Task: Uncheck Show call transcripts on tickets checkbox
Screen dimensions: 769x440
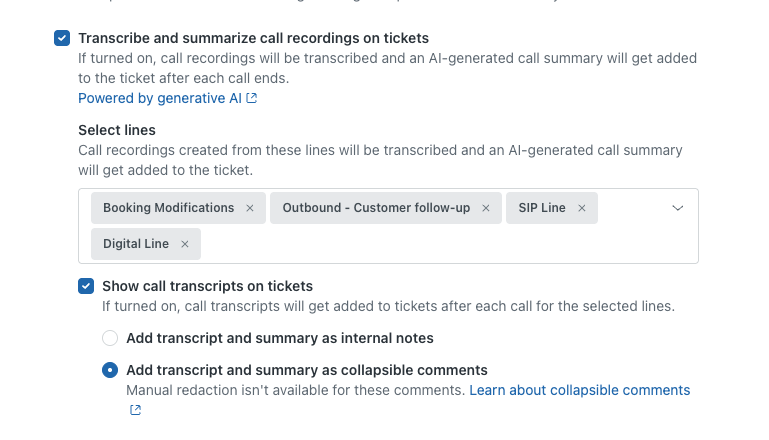Action: point(86,286)
